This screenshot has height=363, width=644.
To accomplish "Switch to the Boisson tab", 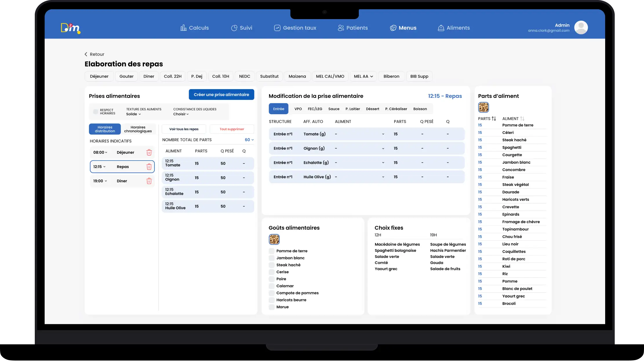I will click(x=420, y=109).
